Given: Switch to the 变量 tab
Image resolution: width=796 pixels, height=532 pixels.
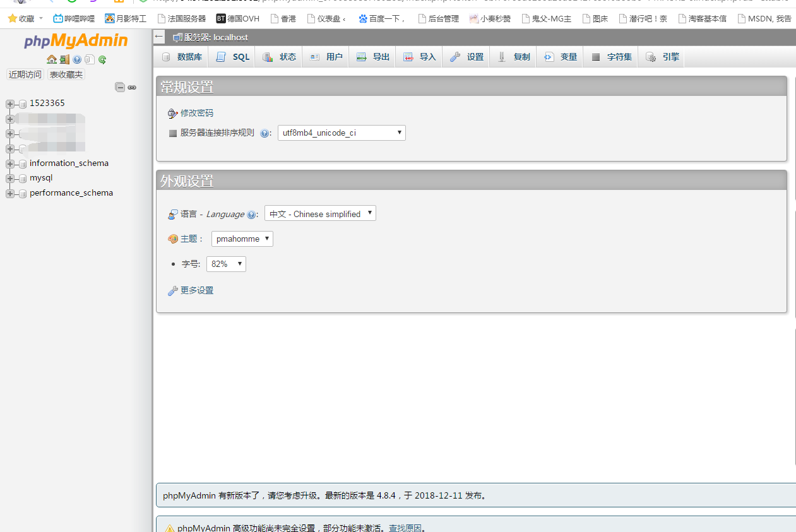Looking at the screenshot, I should [560, 57].
